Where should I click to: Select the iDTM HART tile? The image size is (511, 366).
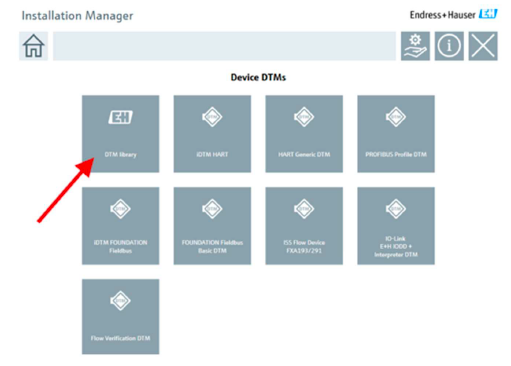212,134
